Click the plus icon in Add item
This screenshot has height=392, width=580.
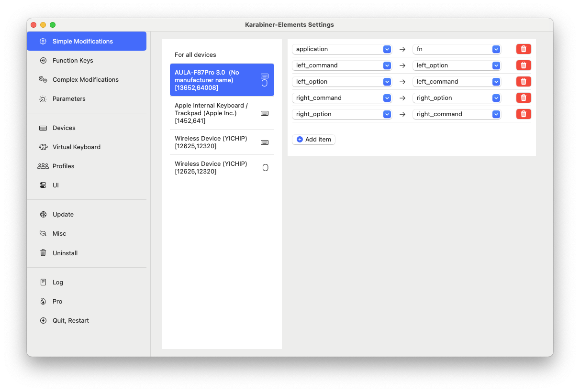[300, 140]
